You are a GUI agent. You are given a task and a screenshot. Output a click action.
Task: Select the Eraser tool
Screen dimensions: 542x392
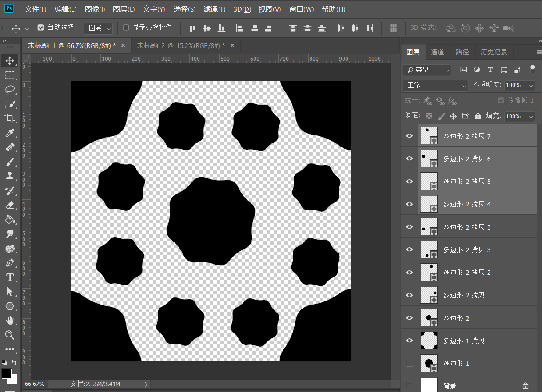point(10,205)
